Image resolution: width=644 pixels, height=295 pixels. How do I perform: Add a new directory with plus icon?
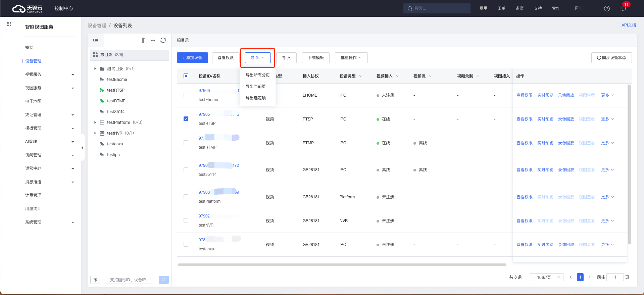point(153,40)
